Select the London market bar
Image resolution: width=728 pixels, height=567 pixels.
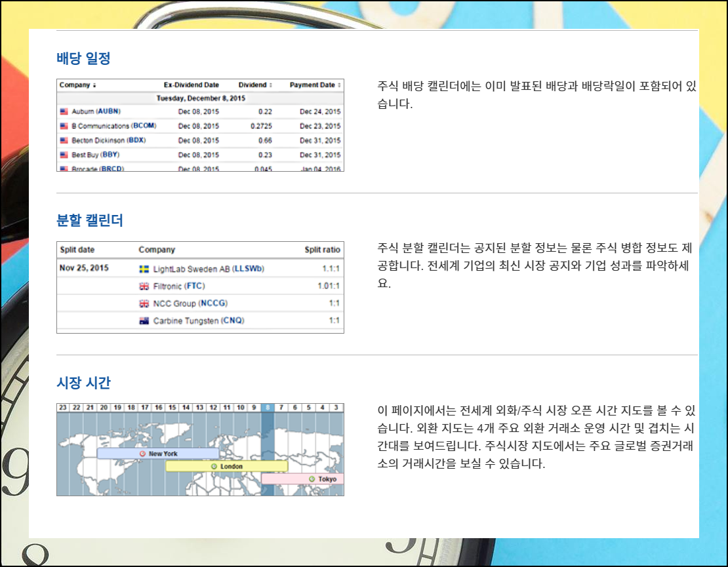(x=226, y=466)
